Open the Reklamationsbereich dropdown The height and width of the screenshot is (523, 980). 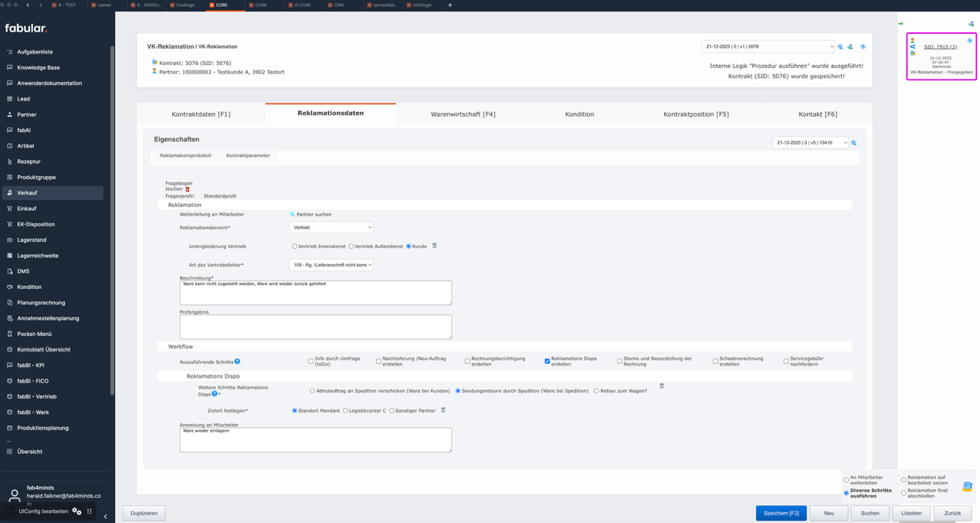(x=331, y=228)
